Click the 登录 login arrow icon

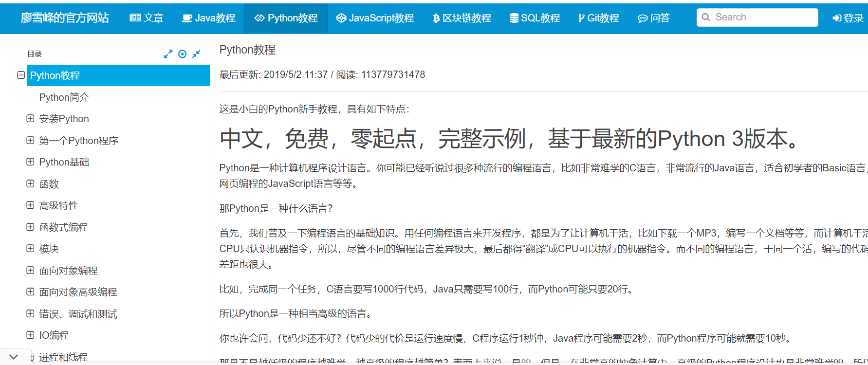837,18
